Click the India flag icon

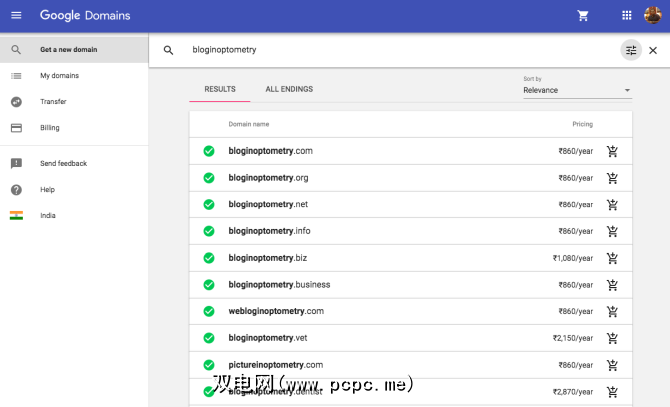pos(16,215)
